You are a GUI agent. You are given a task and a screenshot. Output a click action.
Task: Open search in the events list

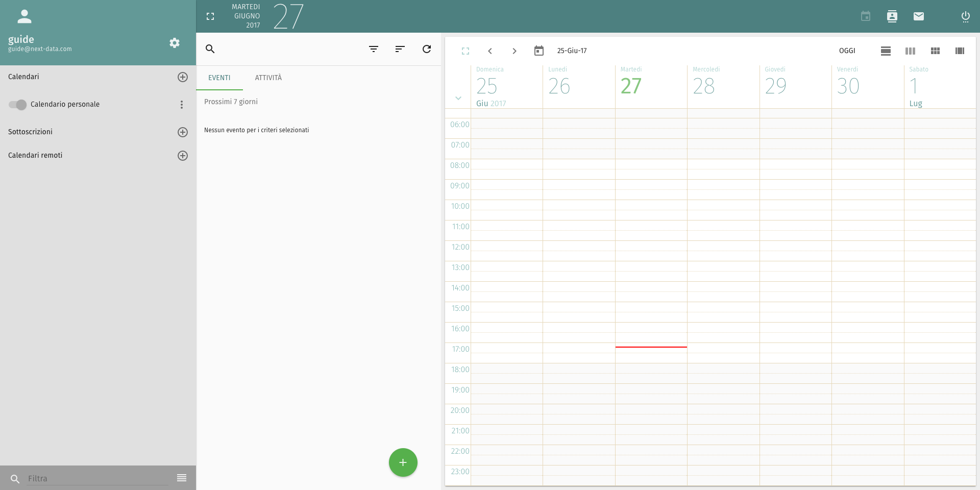point(210,49)
